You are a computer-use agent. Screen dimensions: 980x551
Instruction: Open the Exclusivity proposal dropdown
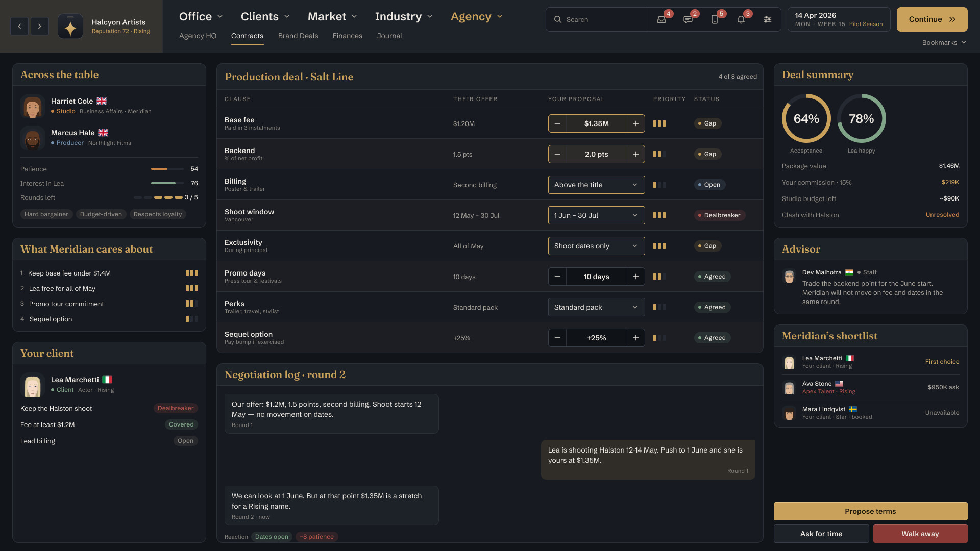(597, 246)
